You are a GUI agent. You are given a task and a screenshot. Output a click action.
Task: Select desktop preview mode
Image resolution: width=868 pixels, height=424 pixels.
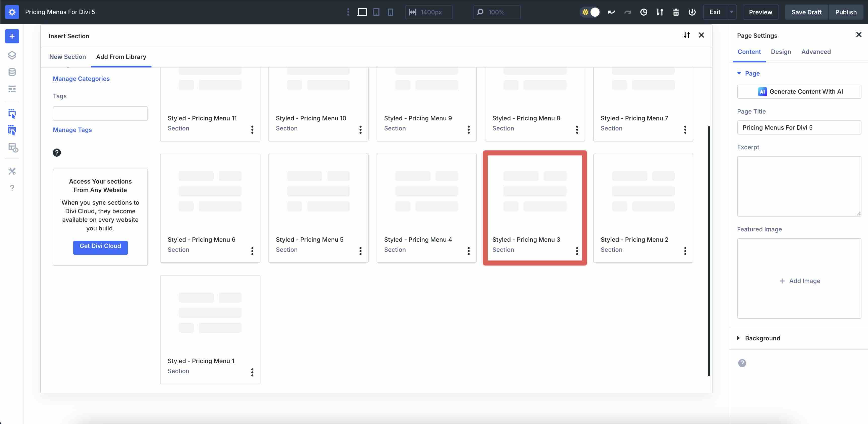pyautogui.click(x=363, y=12)
